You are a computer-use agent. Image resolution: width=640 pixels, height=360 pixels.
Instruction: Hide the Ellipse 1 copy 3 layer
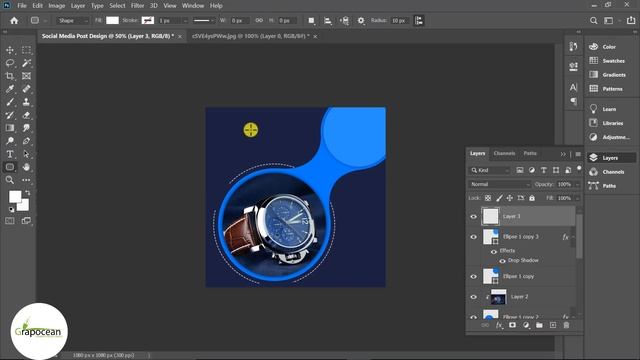(x=473, y=237)
